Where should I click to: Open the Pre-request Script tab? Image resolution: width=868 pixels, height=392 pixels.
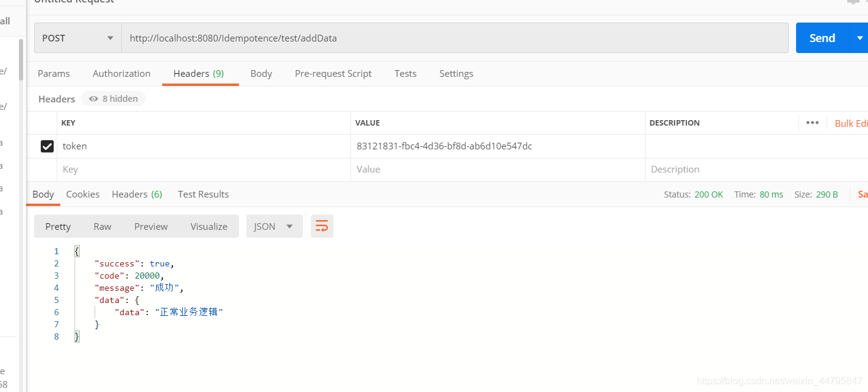(333, 73)
